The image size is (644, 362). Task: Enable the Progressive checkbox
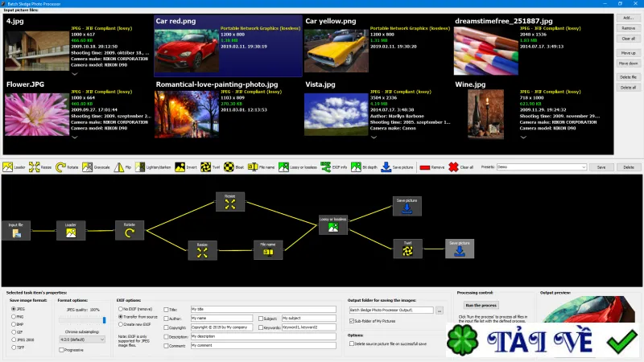point(61,350)
